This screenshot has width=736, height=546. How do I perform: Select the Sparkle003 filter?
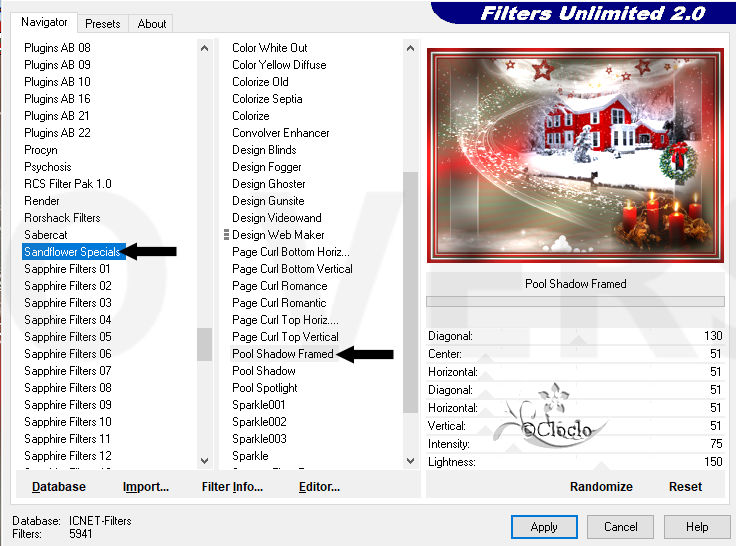(x=259, y=438)
